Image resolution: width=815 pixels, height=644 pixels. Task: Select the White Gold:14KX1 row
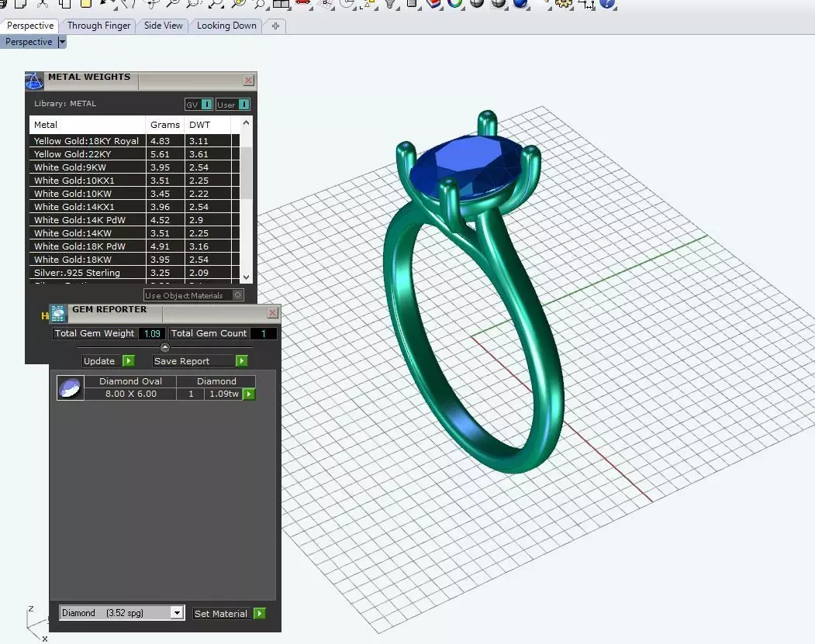click(x=135, y=207)
